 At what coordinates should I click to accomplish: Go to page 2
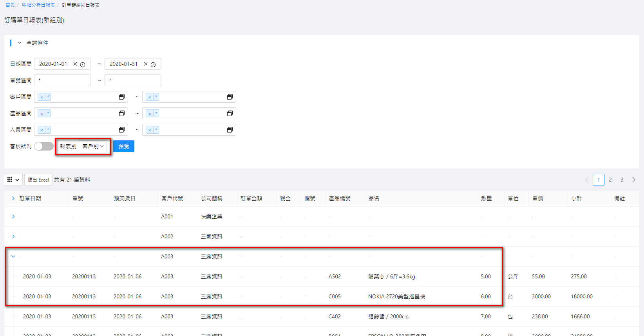pos(610,180)
